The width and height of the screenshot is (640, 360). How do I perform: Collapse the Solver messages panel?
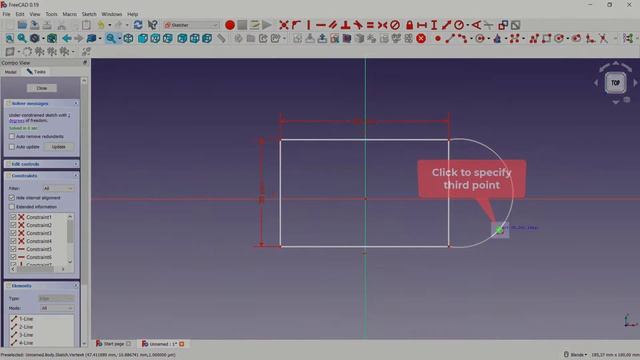click(76, 104)
